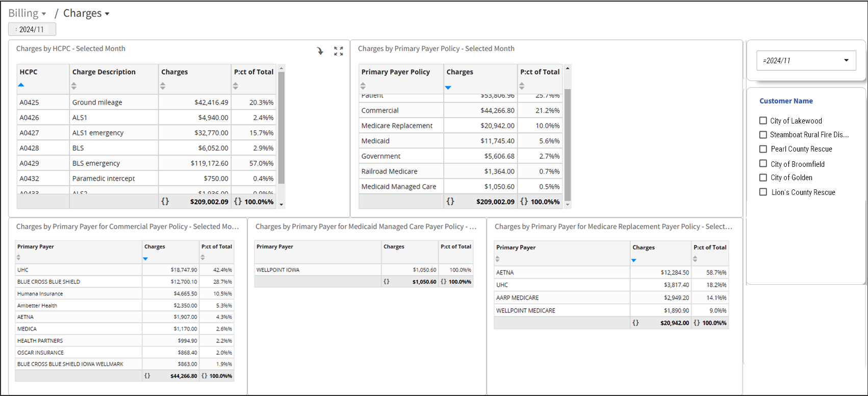The height and width of the screenshot is (396, 868).
Task: Click braces icon beside $20,942.00 total
Action: tap(635, 323)
